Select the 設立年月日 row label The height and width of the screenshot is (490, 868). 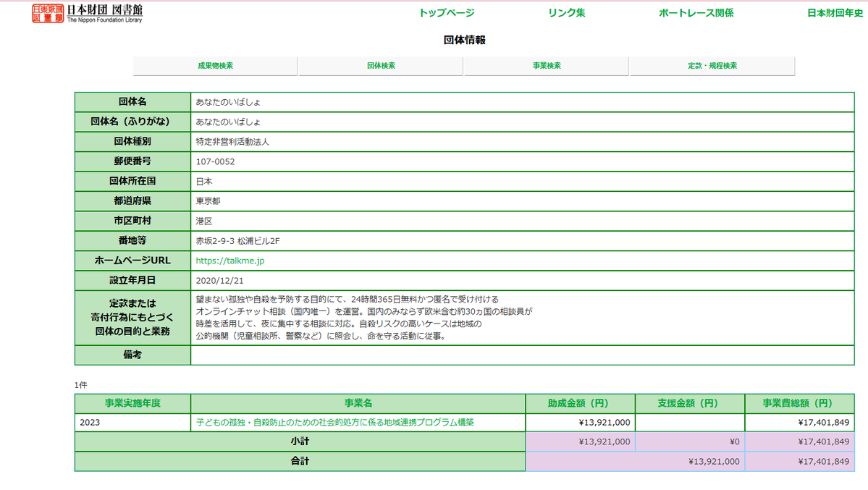(x=133, y=281)
